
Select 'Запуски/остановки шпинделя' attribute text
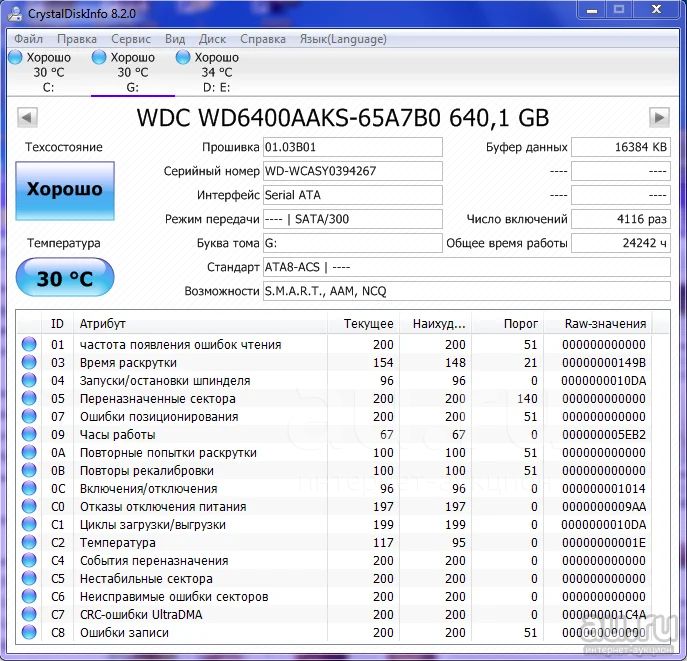[x=165, y=381]
